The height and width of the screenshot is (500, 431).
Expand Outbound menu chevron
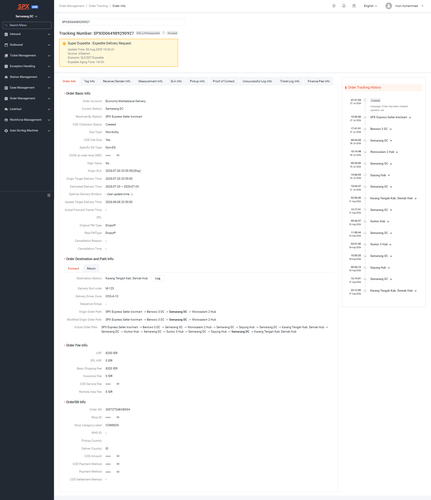(x=49, y=45)
